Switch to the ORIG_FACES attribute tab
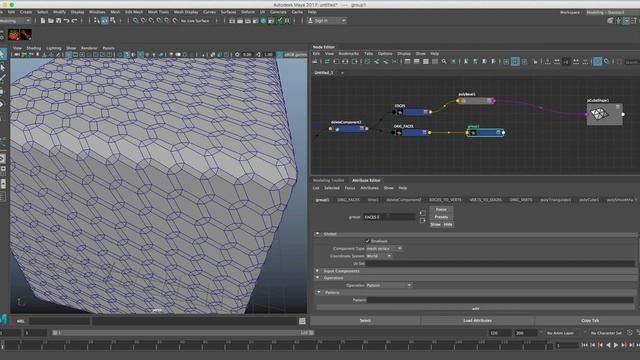The height and width of the screenshot is (360, 640). (x=349, y=200)
